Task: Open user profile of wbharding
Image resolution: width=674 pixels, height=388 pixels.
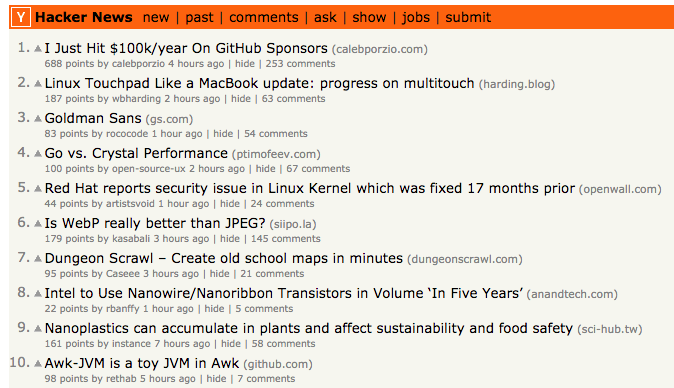Action: (136, 99)
